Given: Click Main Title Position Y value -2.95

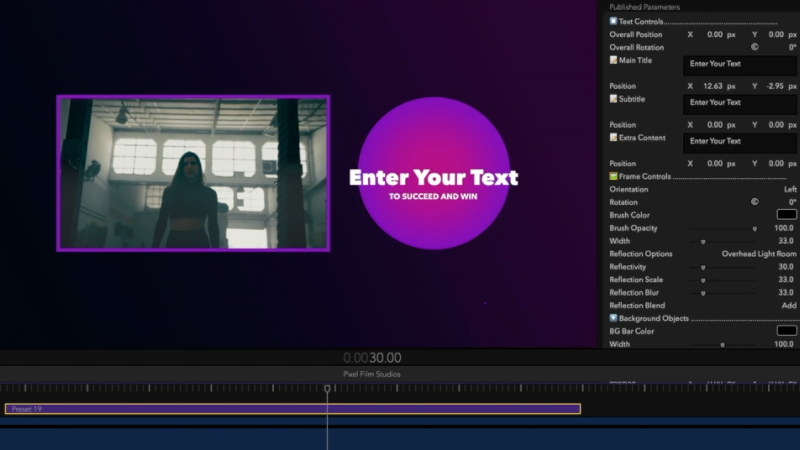Looking at the screenshot, I should [x=775, y=86].
